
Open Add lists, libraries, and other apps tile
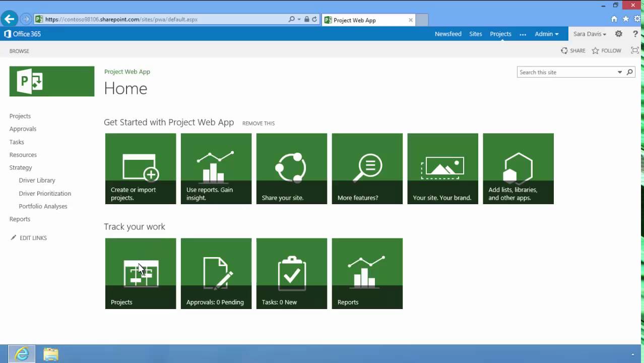(x=519, y=168)
